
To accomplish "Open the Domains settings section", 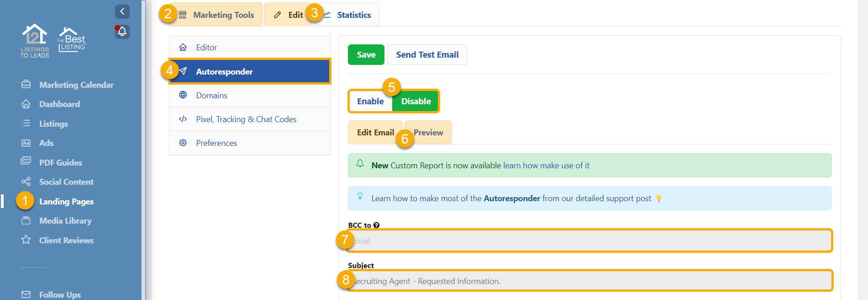I will point(211,96).
